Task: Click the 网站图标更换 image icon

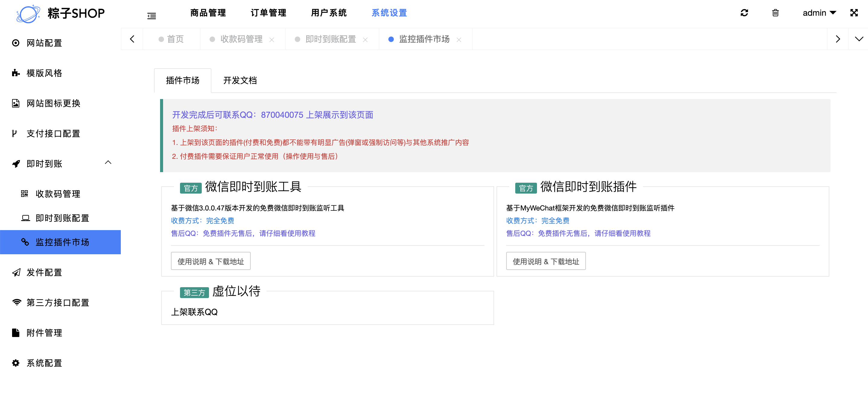Action: coord(15,103)
